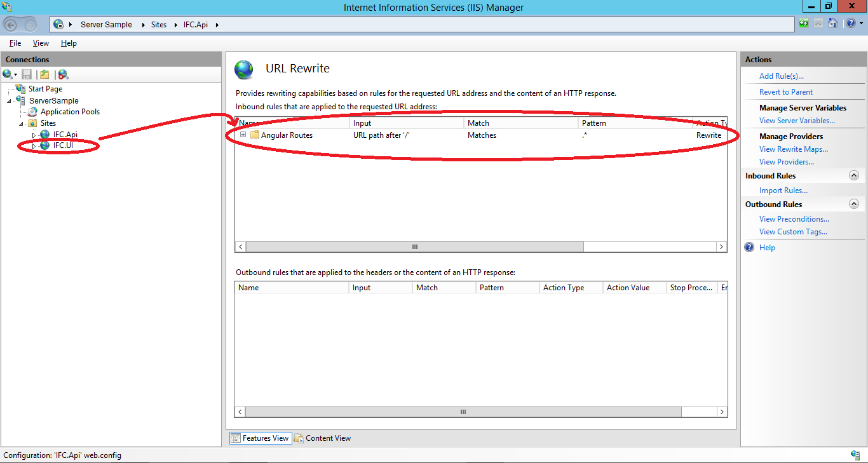Viewport: 868px width, 463px height.
Task: Collapse the ServerSample tree node
Action: [x=10, y=101]
